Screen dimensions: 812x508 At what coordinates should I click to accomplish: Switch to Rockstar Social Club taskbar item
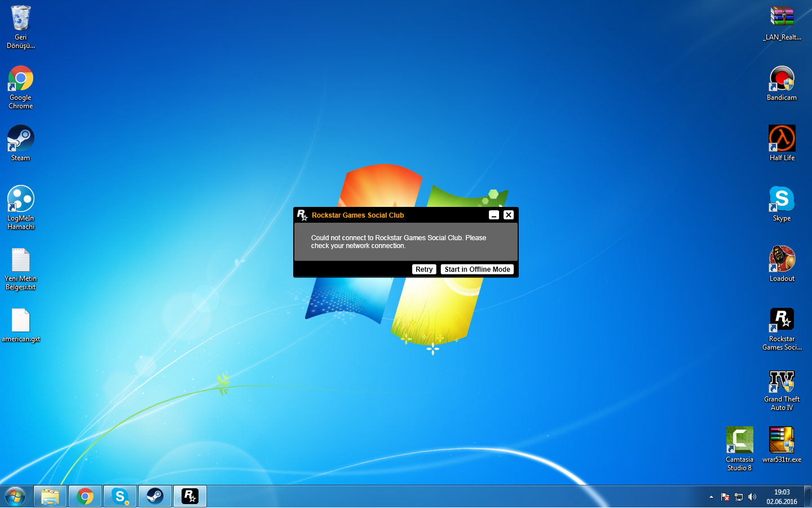click(190, 496)
